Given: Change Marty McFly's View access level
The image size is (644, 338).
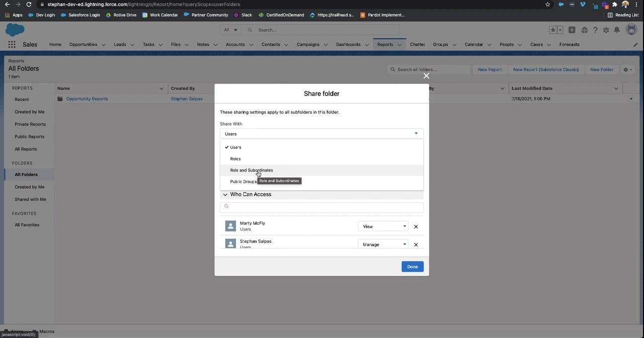Looking at the screenshot, I should point(383,227).
